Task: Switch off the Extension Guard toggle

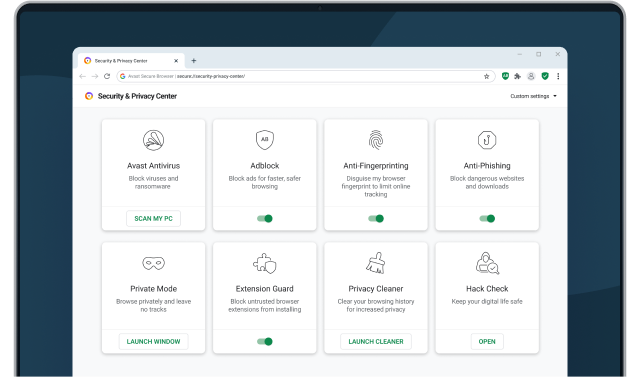Action: pyautogui.click(x=264, y=342)
